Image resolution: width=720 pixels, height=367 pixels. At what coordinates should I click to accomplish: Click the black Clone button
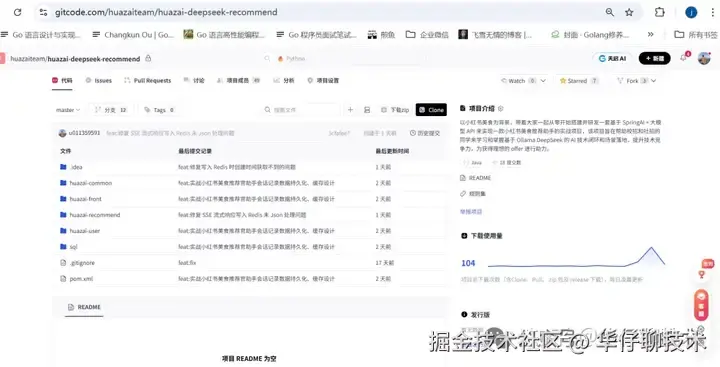coord(431,110)
